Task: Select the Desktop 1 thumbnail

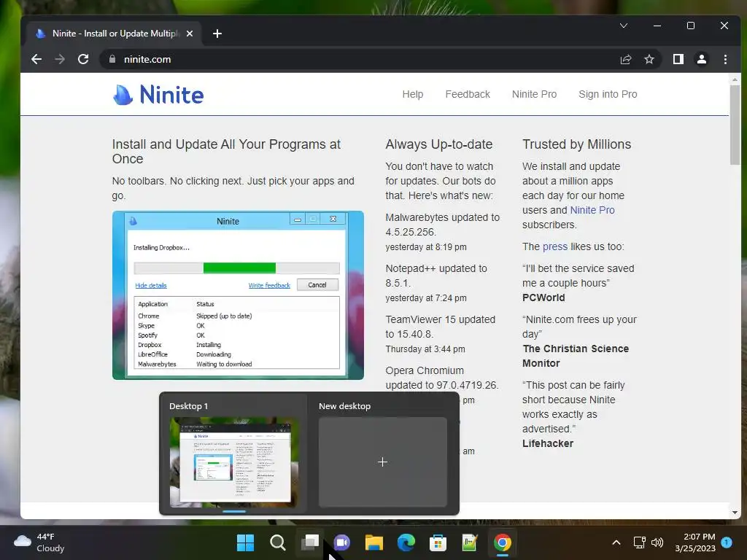Action: [x=234, y=462]
